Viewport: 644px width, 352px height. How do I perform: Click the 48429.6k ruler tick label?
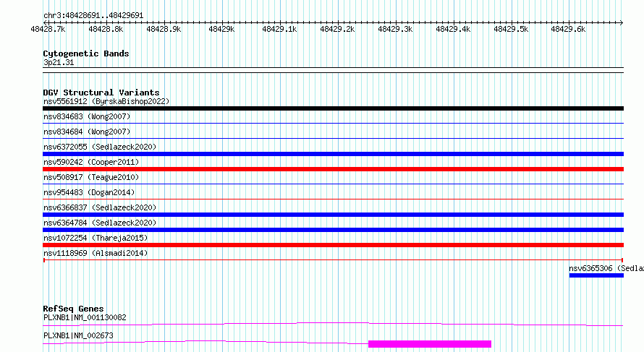point(568,29)
